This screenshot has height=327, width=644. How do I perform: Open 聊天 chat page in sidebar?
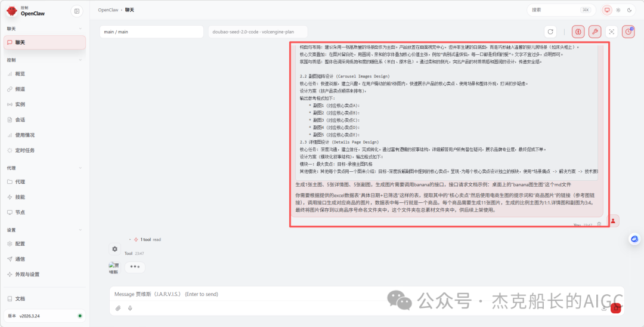click(45, 42)
